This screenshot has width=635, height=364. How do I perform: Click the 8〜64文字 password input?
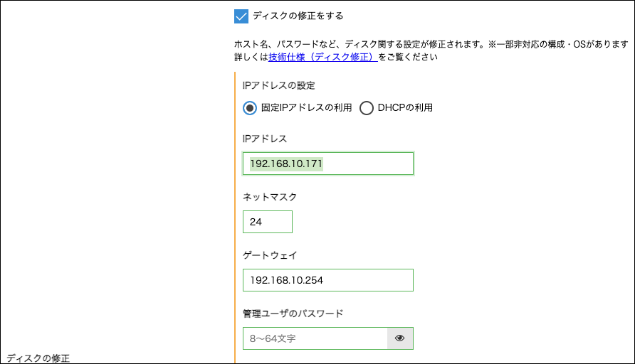[x=315, y=338]
